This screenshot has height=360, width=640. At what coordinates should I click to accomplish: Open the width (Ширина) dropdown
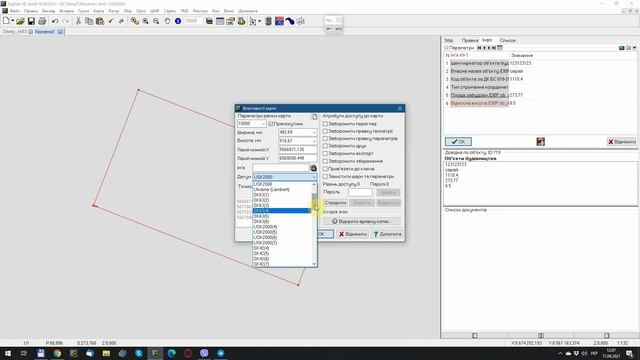[x=314, y=133]
